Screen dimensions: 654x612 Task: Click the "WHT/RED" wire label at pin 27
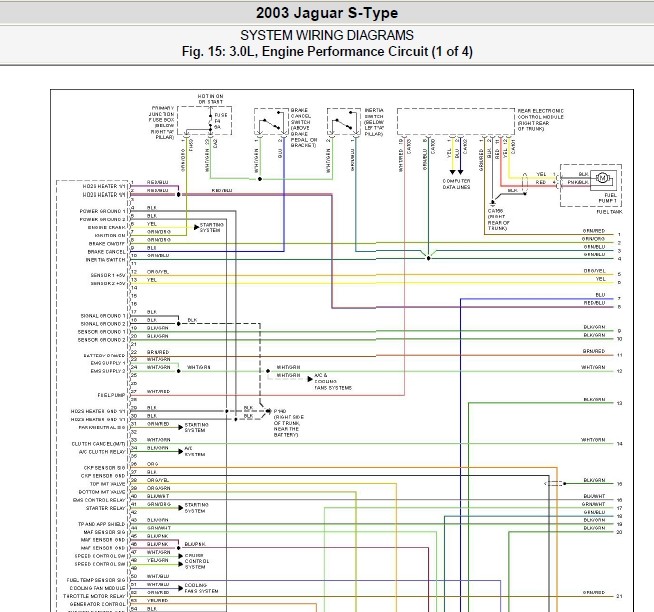click(x=158, y=391)
